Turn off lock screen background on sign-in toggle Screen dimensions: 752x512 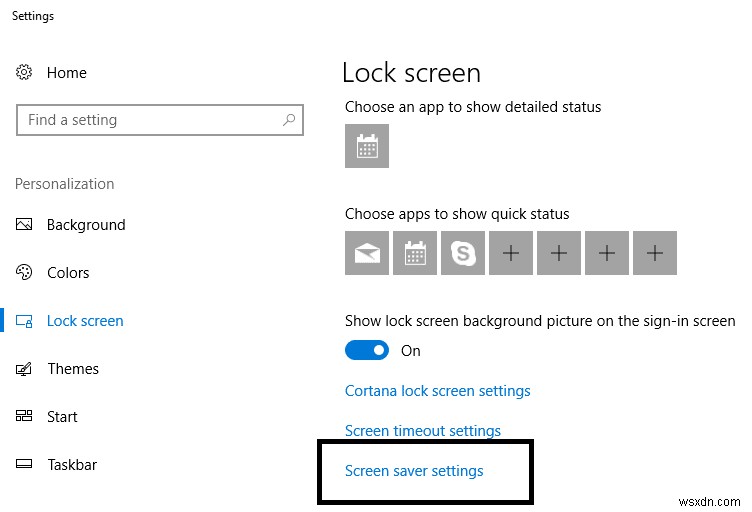(367, 350)
